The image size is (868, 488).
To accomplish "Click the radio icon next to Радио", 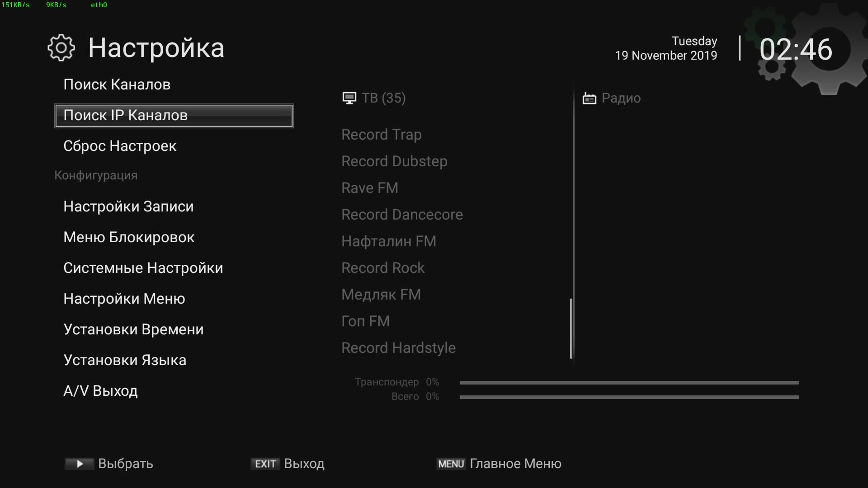I will (590, 98).
